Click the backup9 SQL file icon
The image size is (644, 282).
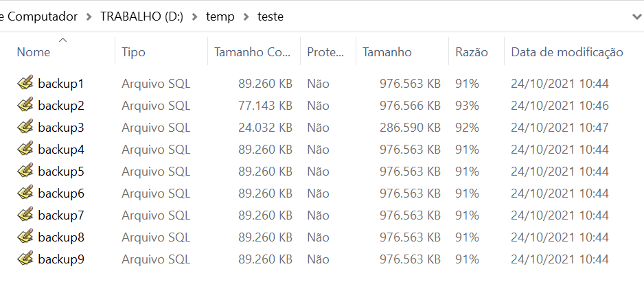[25, 259]
